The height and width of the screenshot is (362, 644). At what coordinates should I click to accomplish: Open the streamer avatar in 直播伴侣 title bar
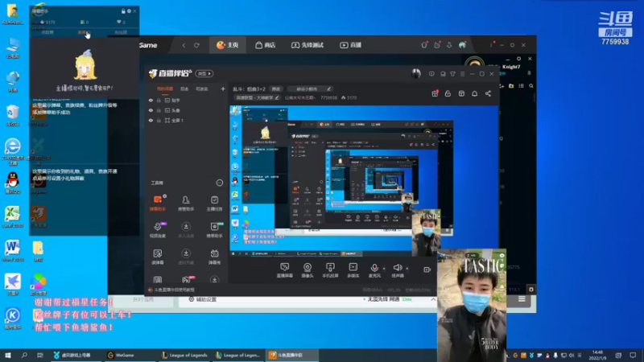pos(416,73)
